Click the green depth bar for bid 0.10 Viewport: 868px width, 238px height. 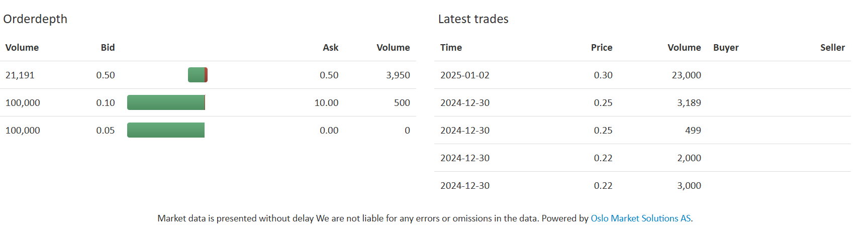(166, 102)
